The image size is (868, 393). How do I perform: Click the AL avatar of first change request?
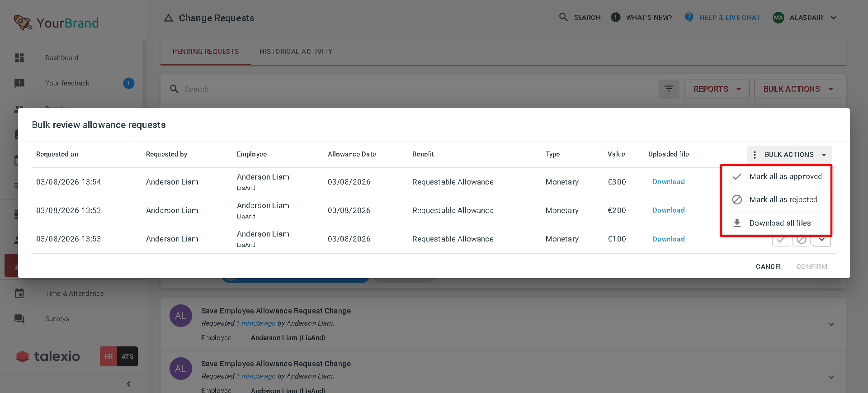[x=181, y=316]
